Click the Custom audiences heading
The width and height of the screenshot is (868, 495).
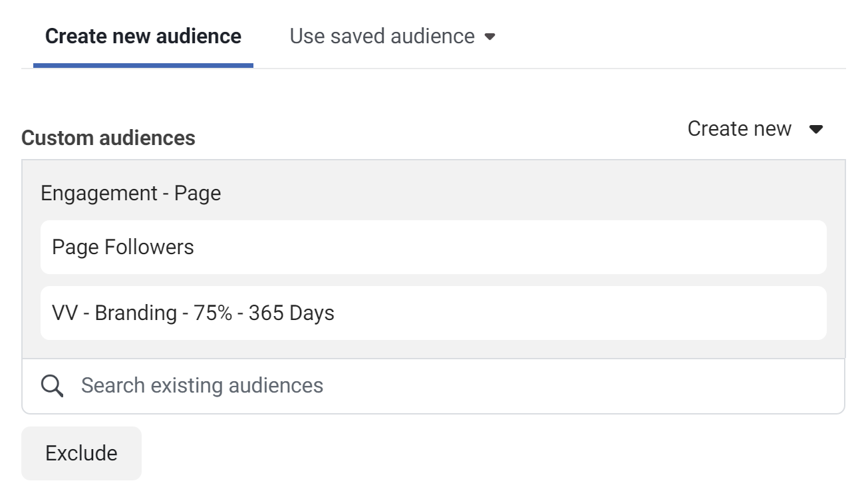point(108,138)
